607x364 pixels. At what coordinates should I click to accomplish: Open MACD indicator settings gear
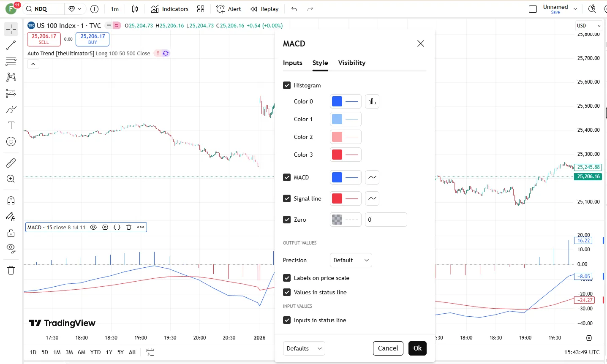[105, 227]
